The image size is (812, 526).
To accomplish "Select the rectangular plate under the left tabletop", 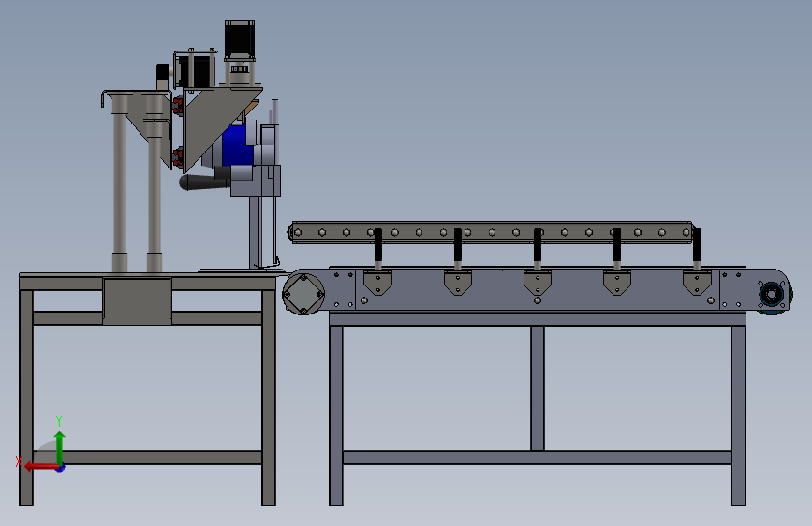I will pos(138,301).
